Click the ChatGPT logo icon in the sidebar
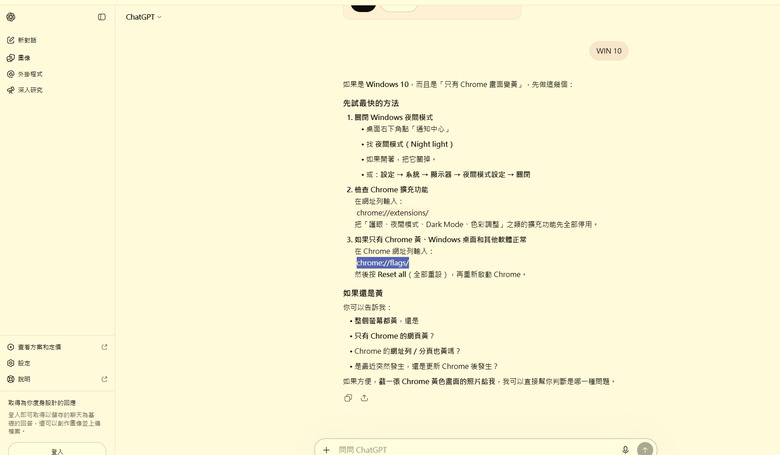This screenshot has width=780, height=455. pos(10,17)
